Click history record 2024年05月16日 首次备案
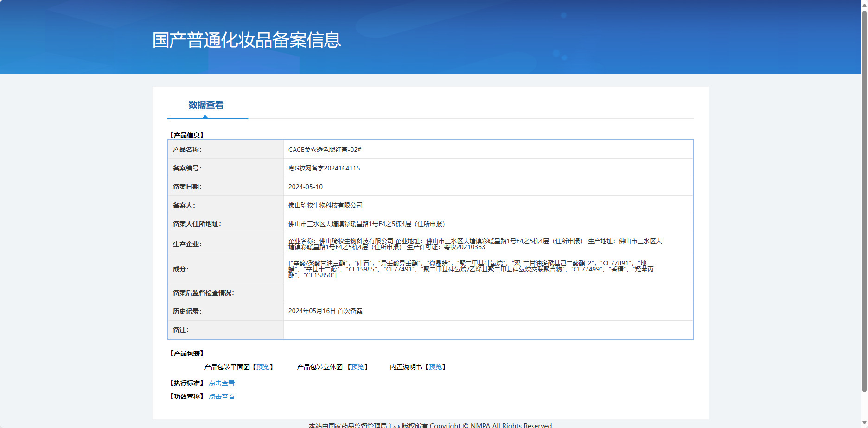The width and height of the screenshot is (868, 428). click(325, 311)
